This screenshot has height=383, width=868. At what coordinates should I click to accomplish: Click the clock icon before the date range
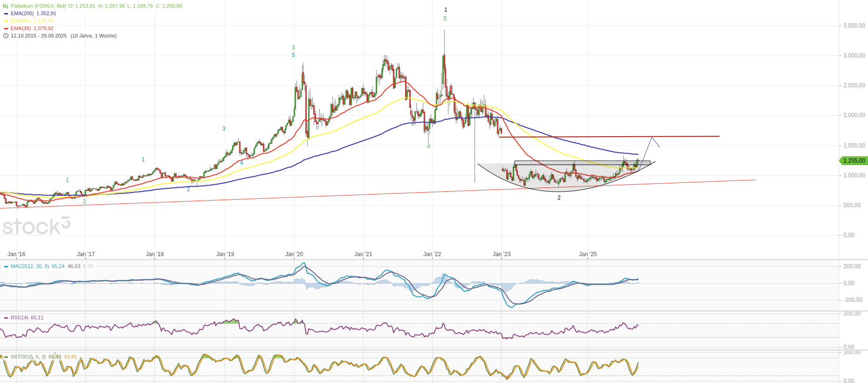pos(6,36)
